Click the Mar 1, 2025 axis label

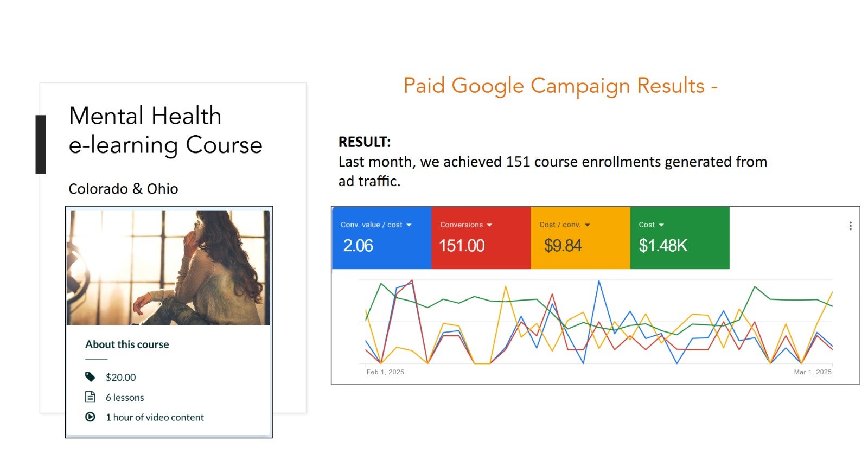point(812,372)
